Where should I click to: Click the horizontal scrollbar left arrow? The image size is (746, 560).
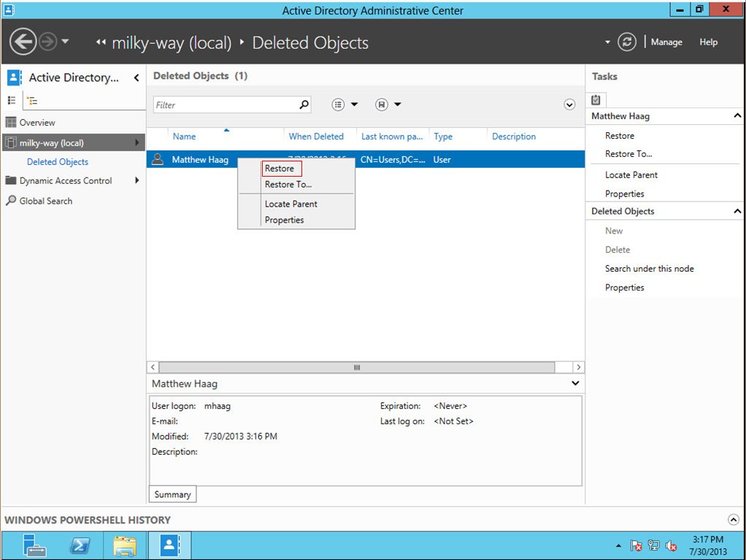(153, 367)
